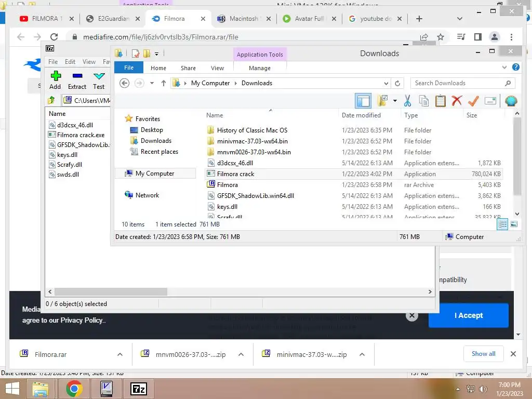Open the Chrome three-dot menu
The height and width of the screenshot is (399, 532).
pos(511,37)
